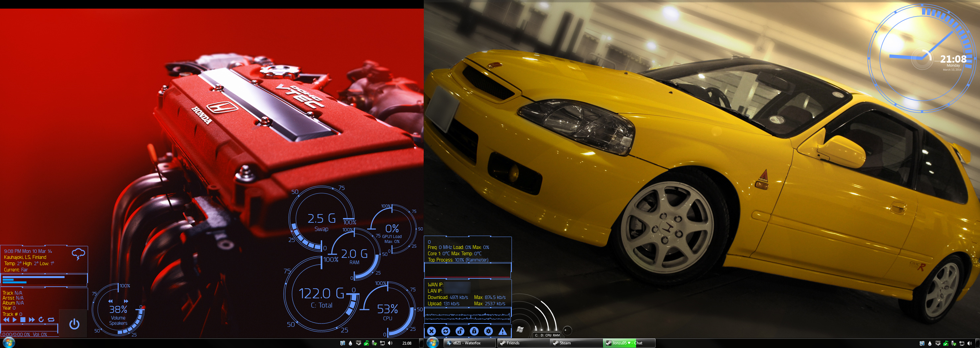The width and height of the screenshot is (980, 348).
Task: Click the 21:08 time on the clock widget
Action: [953, 59]
